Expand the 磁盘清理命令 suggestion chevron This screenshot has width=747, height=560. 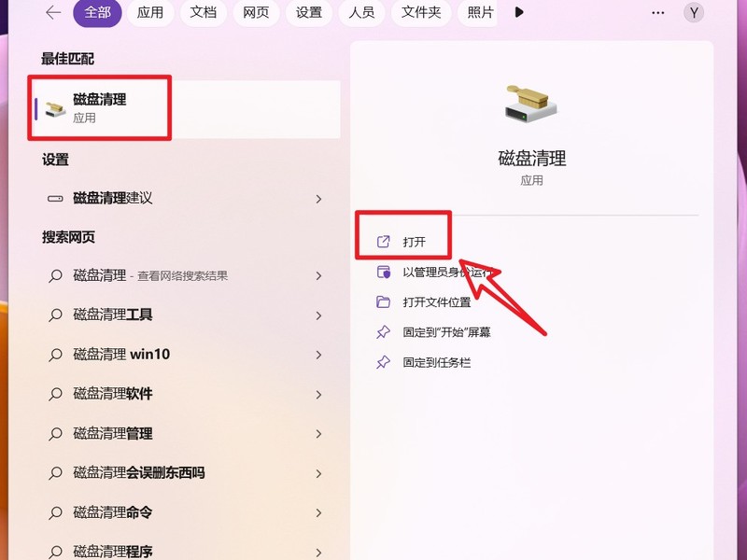tap(318, 513)
